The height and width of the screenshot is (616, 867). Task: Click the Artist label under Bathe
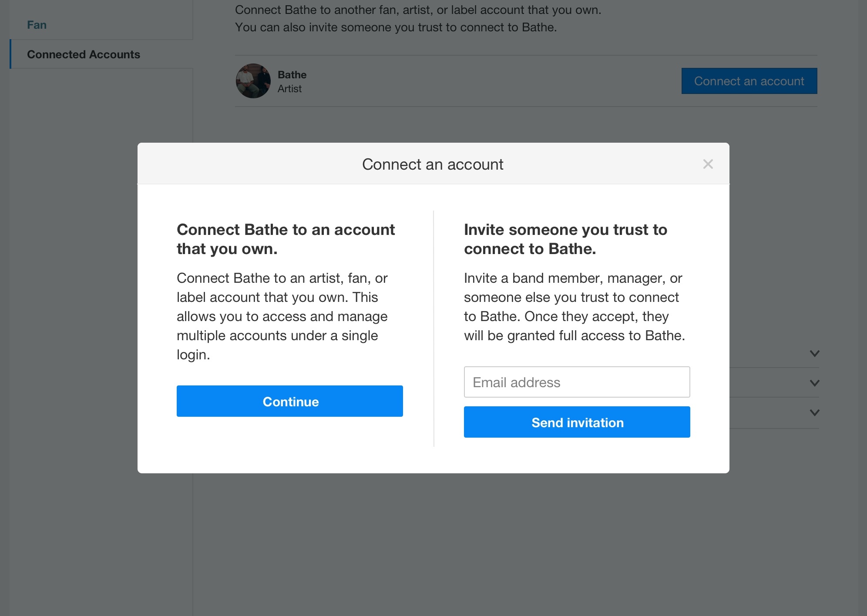pyautogui.click(x=289, y=88)
